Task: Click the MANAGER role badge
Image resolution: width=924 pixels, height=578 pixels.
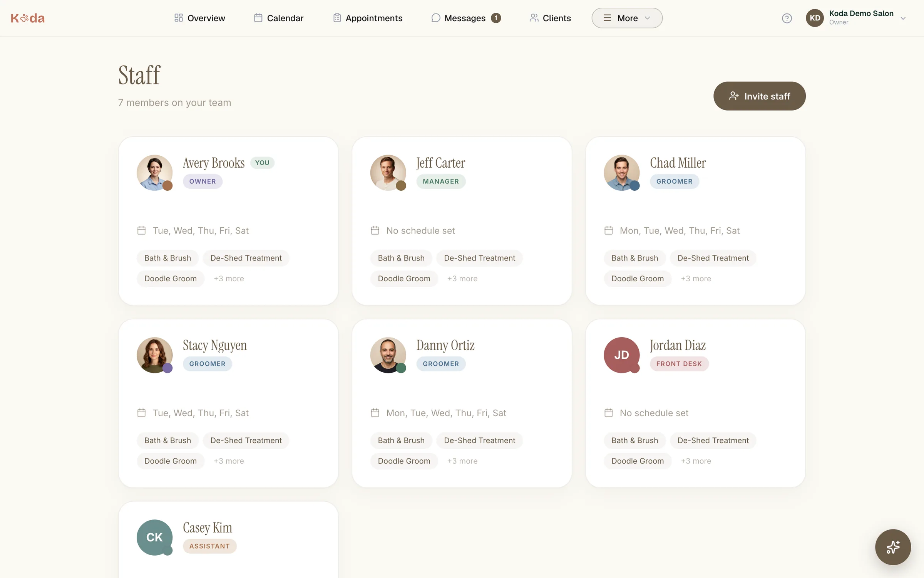Action: tap(441, 181)
